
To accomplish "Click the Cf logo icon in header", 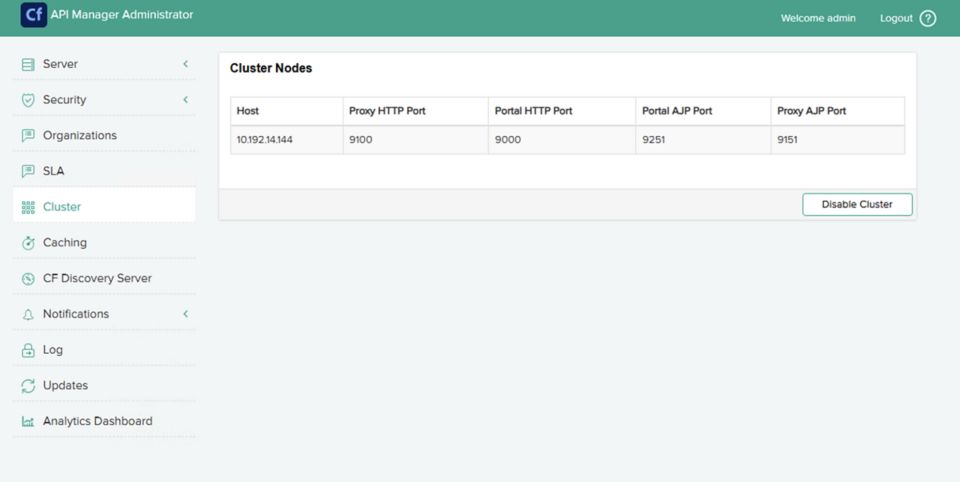I will coord(33,16).
